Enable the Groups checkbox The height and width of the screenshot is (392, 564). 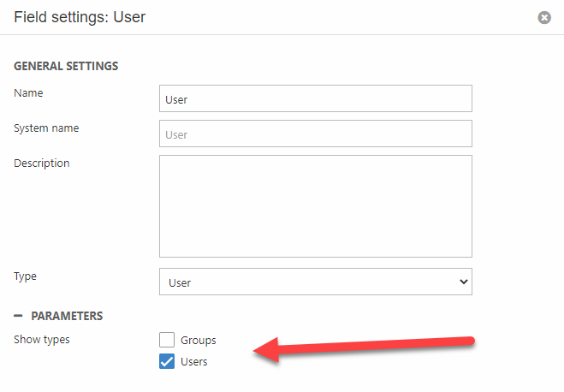(167, 340)
